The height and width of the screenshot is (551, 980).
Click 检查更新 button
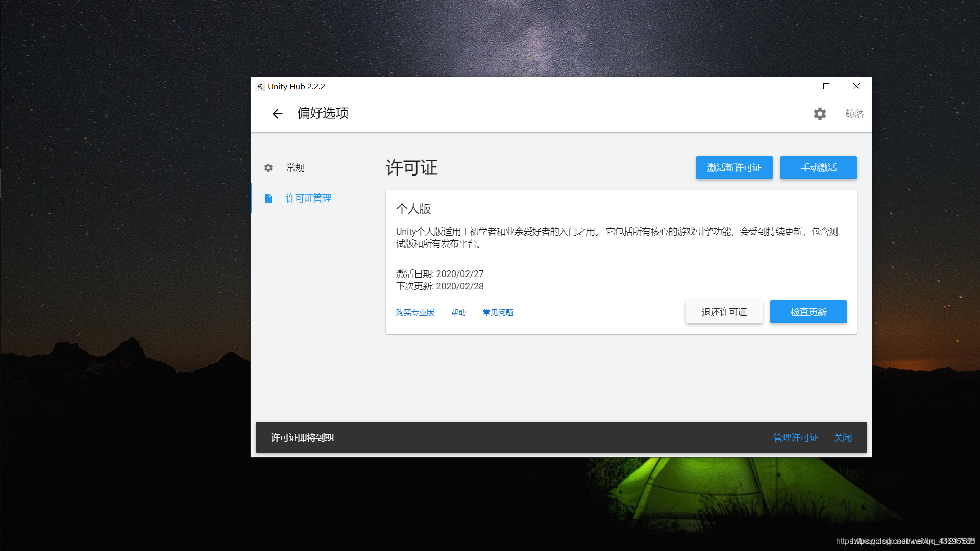coord(808,312)
